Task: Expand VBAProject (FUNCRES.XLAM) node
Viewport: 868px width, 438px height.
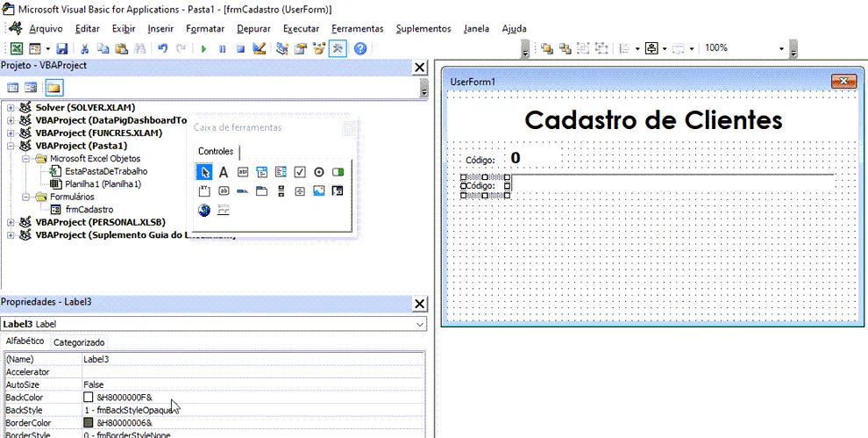Action: [11, 133]
